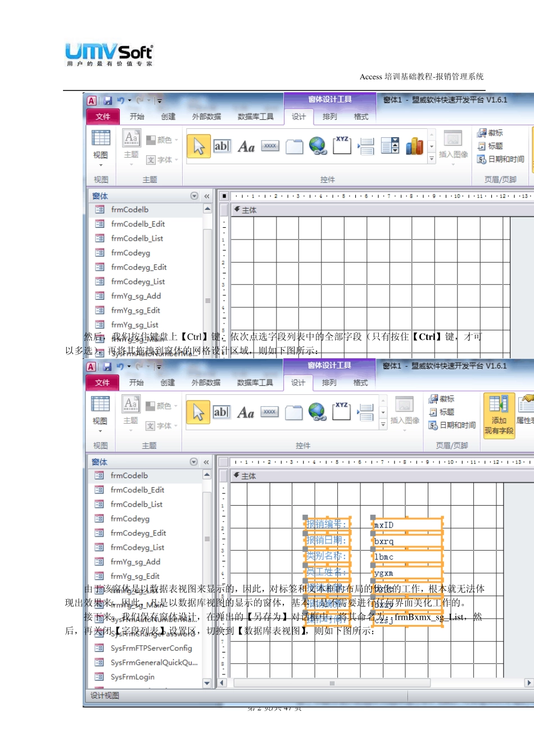Image resolution: width=534 pixels, height=756 pixels.
Task: Click the 添加现有字段 button in lower screenshot
Action: point(499,416)
